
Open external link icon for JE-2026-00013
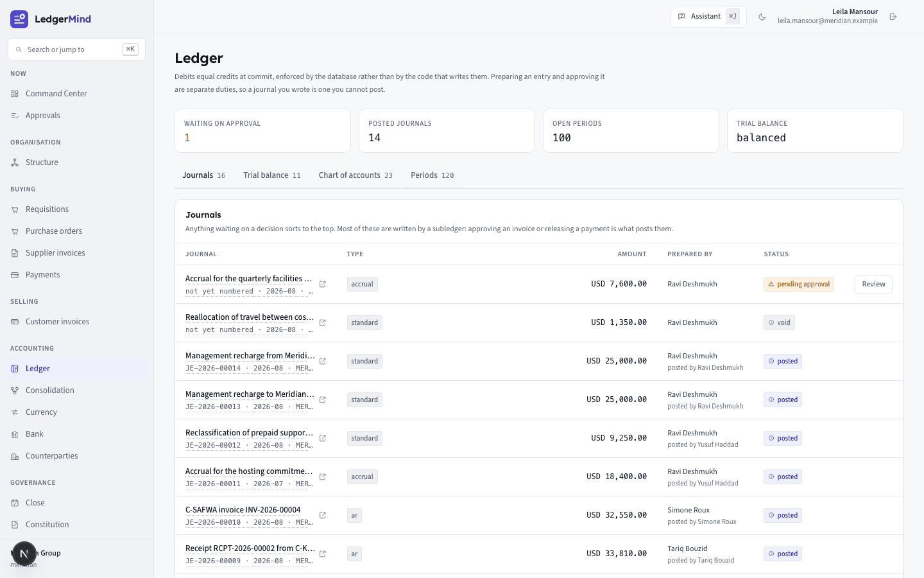[x=323, y=399]
